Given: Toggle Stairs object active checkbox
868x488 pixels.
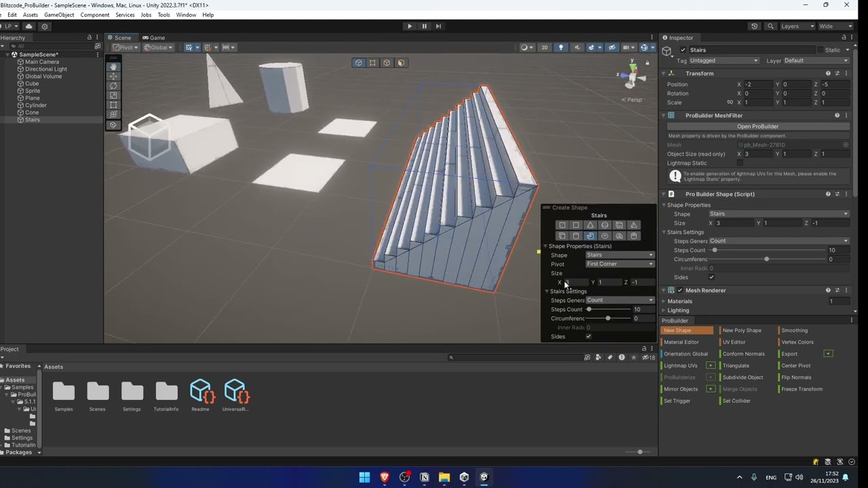Looking at the screenshot, I should pyautogui.click(x=683, y=50).
